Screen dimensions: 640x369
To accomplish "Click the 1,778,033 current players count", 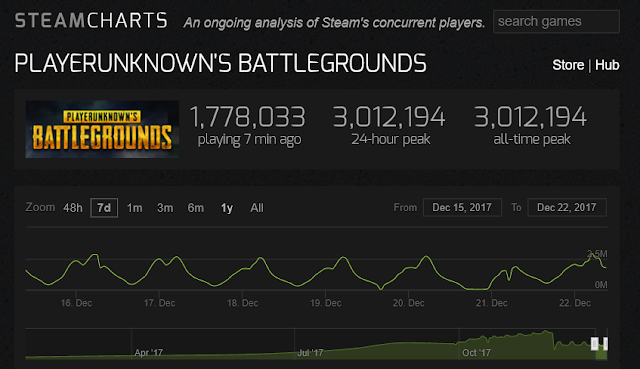I will pyautogui.click(x=247, y=117).
